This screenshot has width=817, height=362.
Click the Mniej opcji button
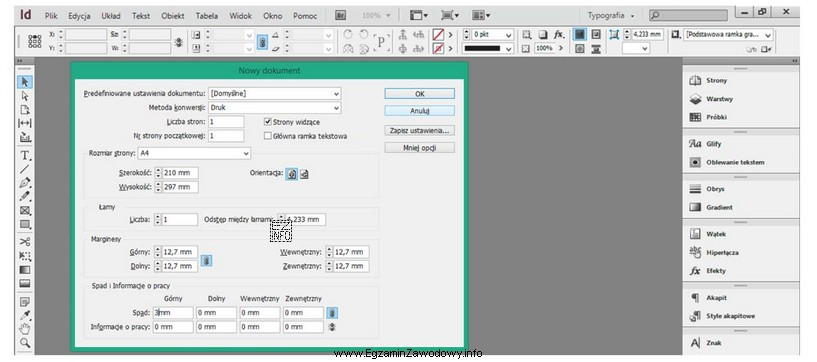point(419,148)
